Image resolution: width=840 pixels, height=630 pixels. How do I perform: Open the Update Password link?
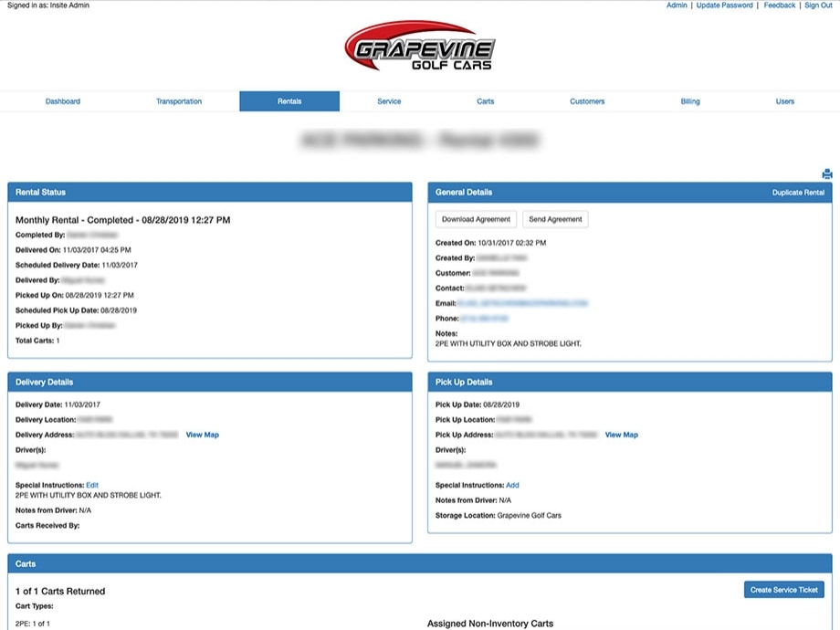[x=724, y=5]
